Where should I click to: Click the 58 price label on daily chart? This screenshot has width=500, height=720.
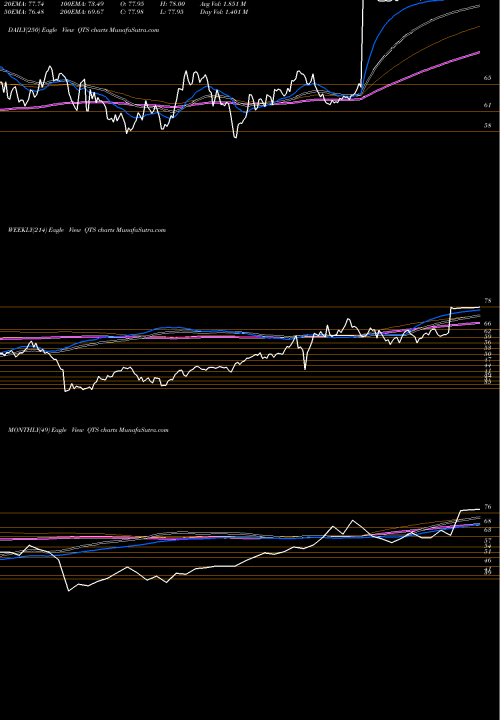click(488, 126)
